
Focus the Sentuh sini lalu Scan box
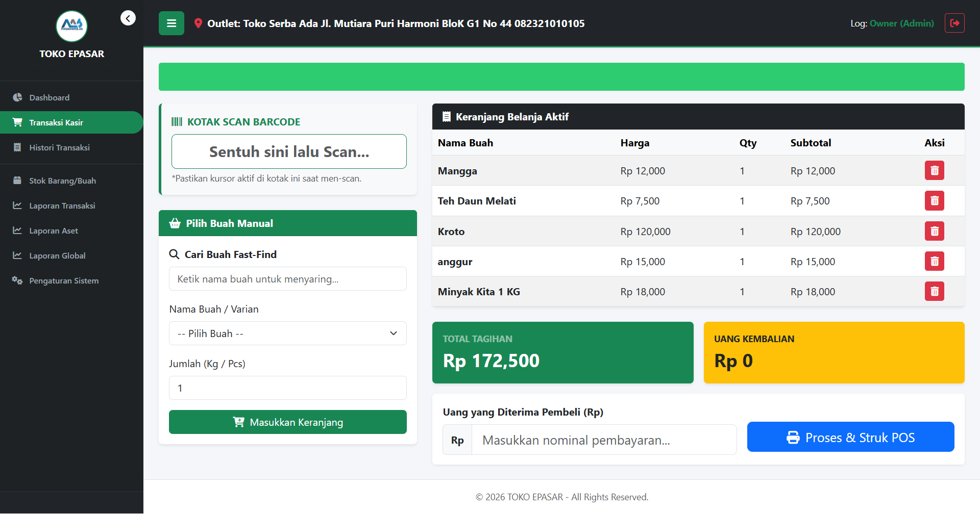(289, 151)
